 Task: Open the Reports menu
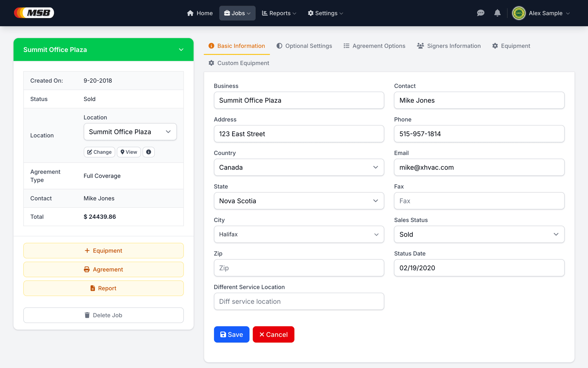point(279,13)
